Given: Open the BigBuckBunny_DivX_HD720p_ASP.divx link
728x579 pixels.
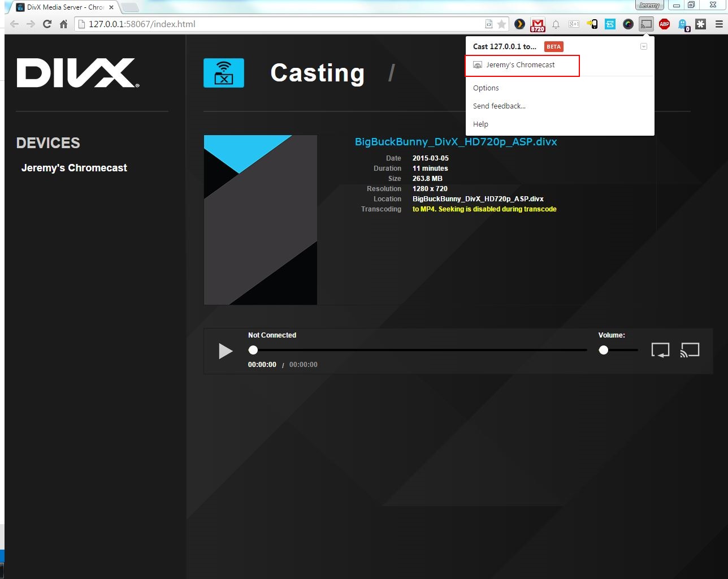Looking at the screenshot, I should point(456,142).
